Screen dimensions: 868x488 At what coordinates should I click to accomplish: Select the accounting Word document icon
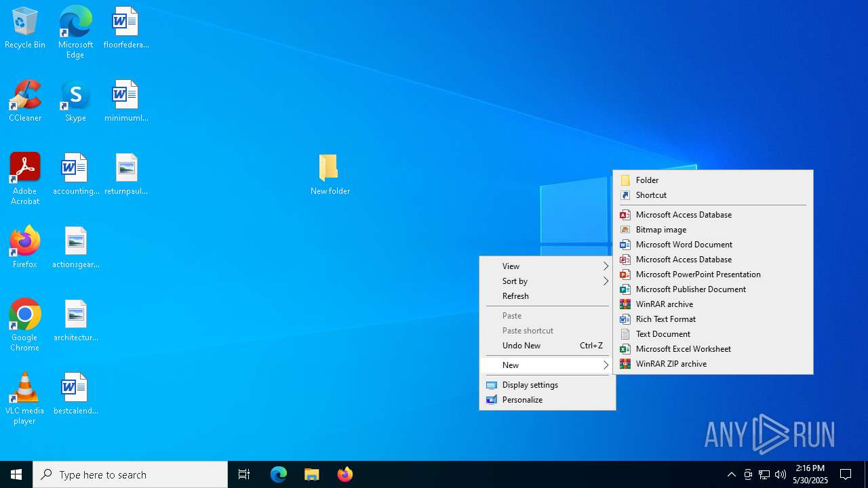[x=75, y=175]
